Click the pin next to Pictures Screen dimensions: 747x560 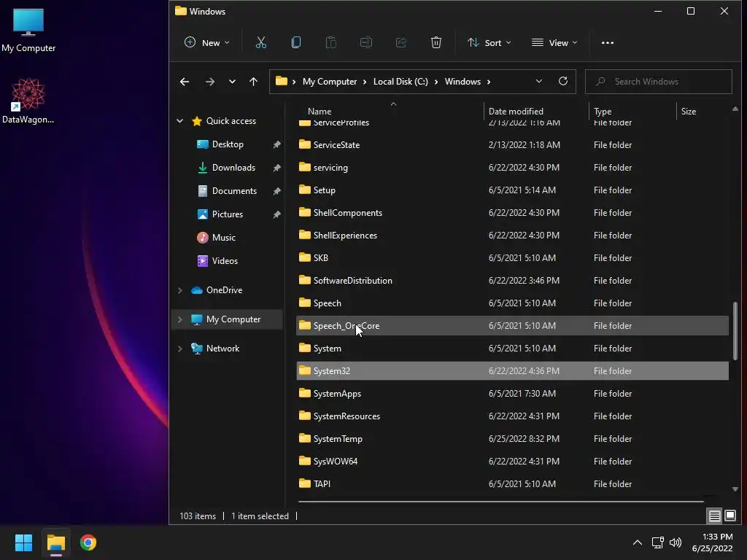pos(276,214)
